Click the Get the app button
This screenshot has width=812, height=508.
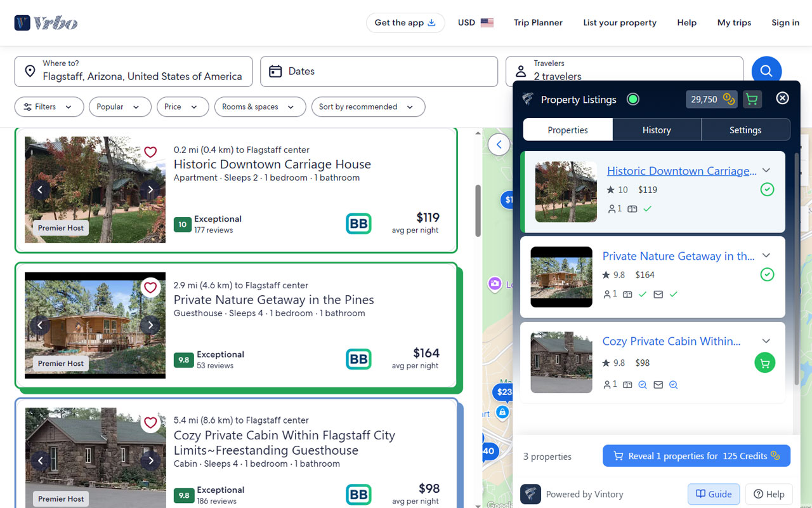[405, 23]
